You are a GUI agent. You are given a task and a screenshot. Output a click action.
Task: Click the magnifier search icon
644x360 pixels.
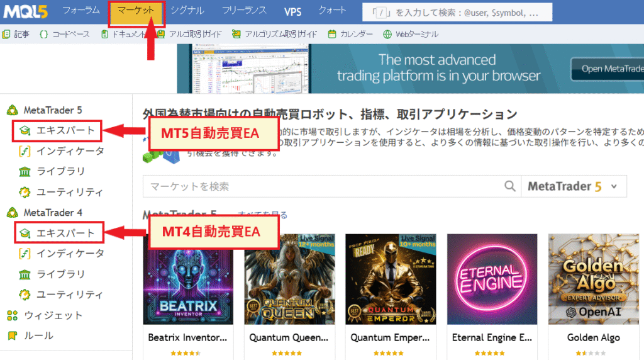pyautogui.click(x=510, y=186)
